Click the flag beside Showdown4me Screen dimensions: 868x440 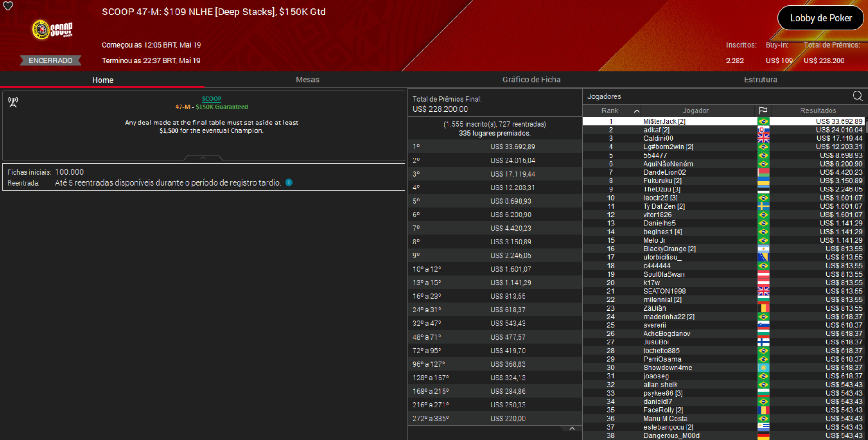(x=763, y=368)
